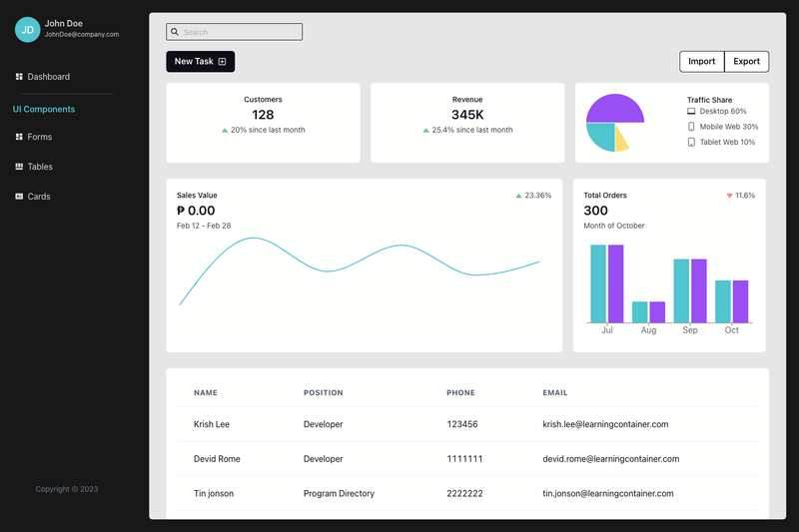Click the purple Aug bar in Total Orders
This screenshot has width=799, height=532.
(657, 312)
